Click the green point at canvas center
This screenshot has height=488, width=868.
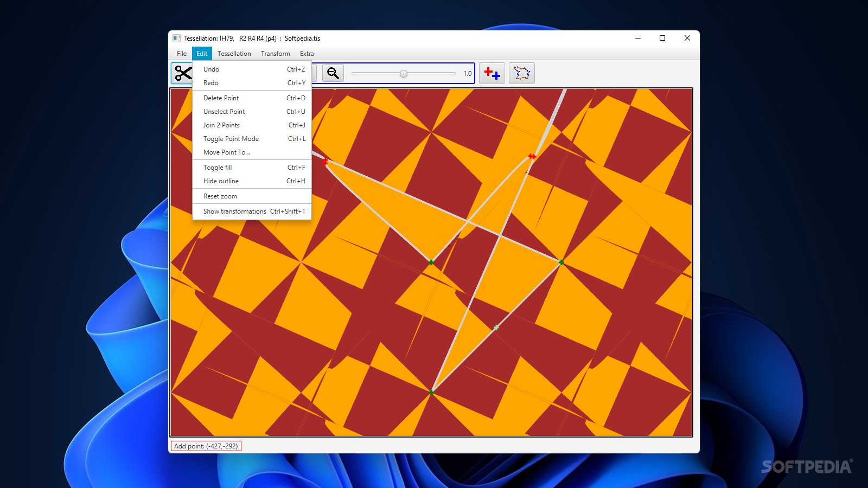pos(431,262)
